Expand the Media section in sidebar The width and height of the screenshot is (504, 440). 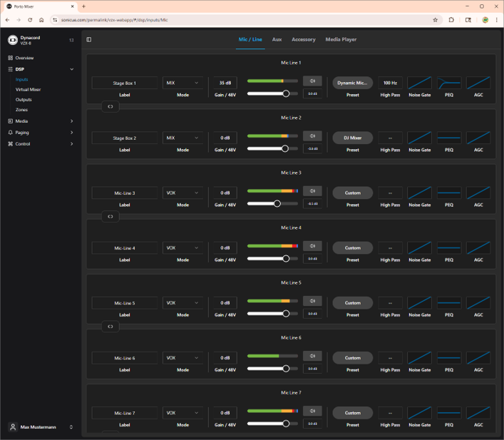pos(71,121)
